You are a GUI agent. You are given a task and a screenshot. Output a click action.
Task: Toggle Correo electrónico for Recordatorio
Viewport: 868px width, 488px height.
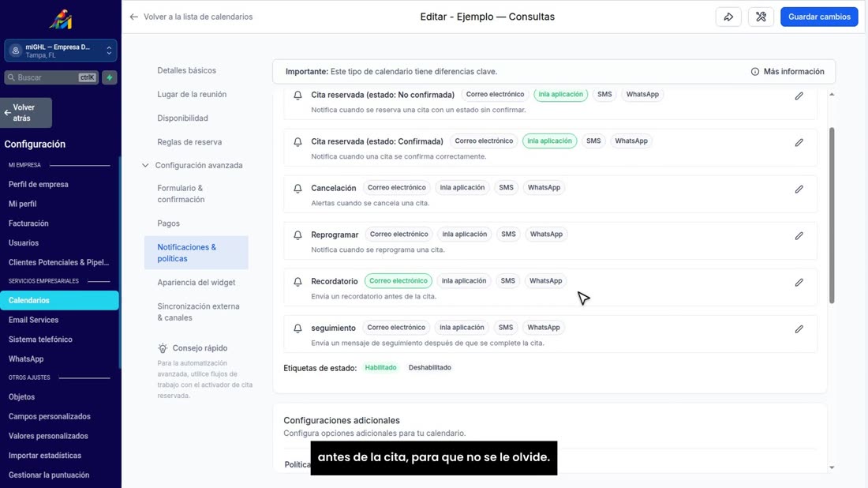tap(398, 281)
